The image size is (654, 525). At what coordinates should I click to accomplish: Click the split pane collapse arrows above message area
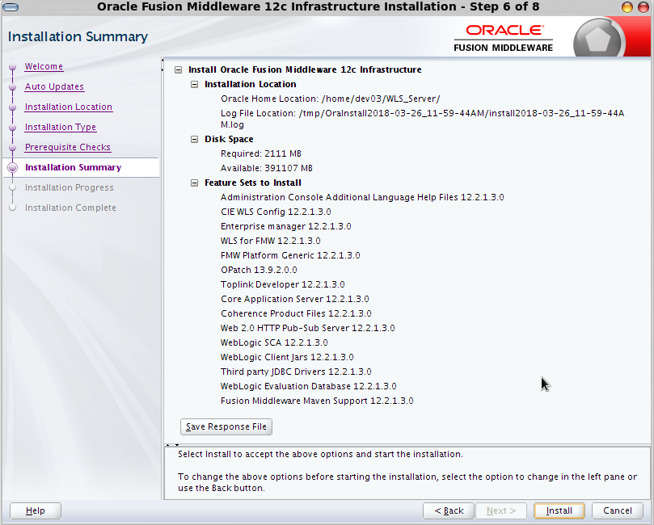(x=172, y=445)
